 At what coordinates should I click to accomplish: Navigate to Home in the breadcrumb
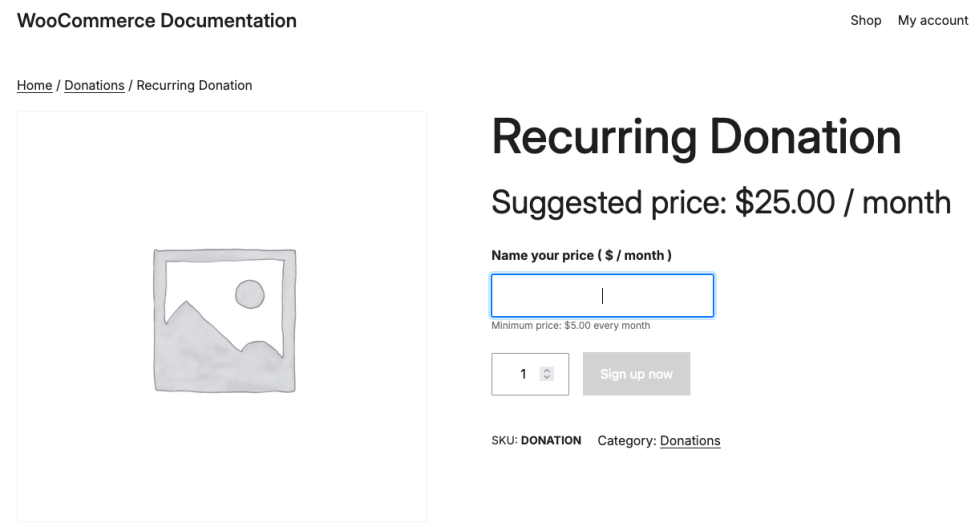point(34,85)
